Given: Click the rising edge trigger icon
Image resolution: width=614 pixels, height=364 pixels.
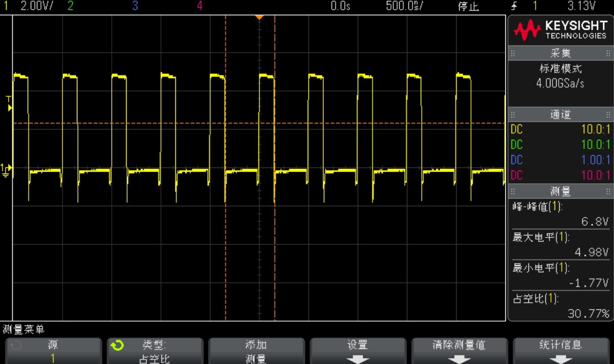Looking at the screenshot, I should [x=514, y=6].
